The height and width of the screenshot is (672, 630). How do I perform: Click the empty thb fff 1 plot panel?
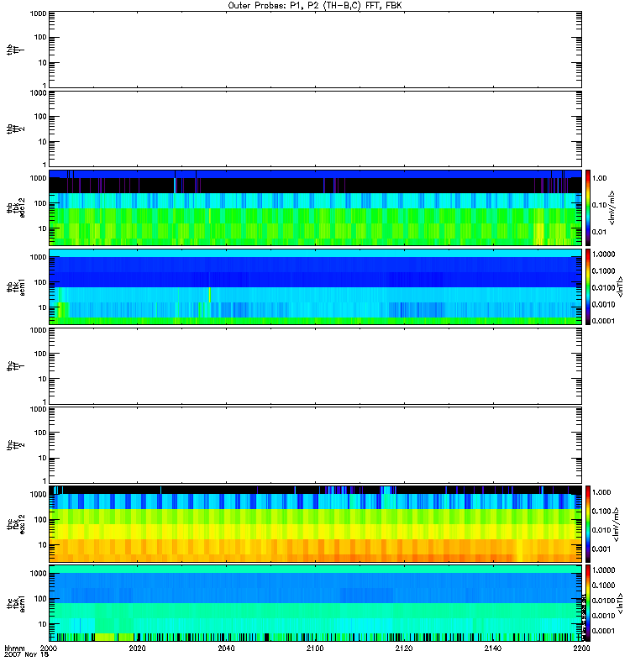point(315,50)
